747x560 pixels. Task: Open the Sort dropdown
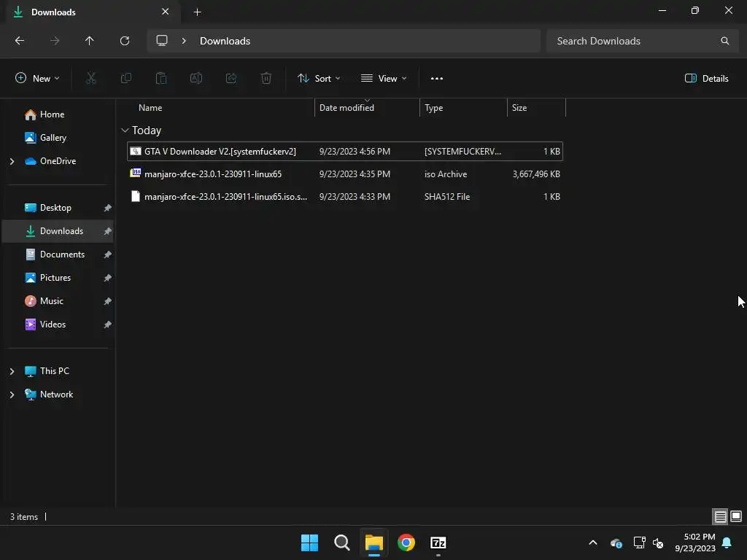(x=319, y=79)
